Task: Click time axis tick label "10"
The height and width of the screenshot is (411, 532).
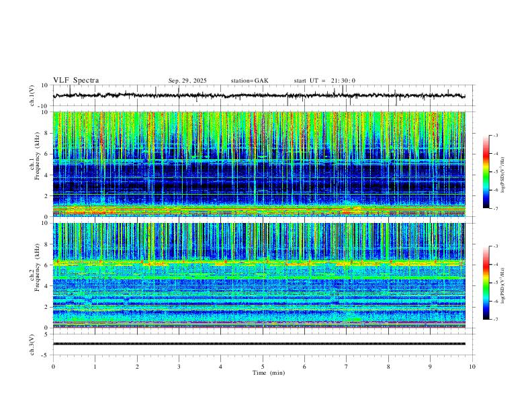Action: [x=472, y=367]
